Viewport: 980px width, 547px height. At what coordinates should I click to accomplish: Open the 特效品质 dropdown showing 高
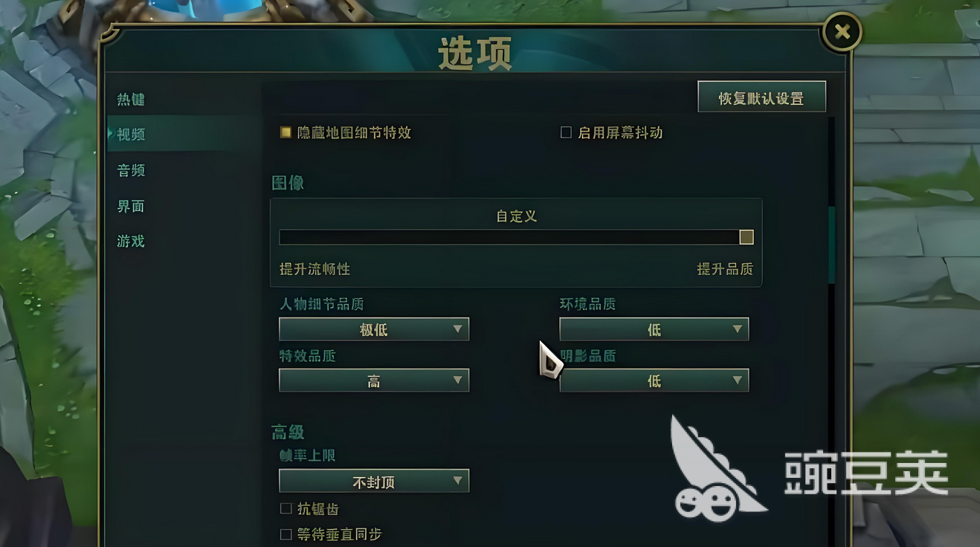(374, 381)
